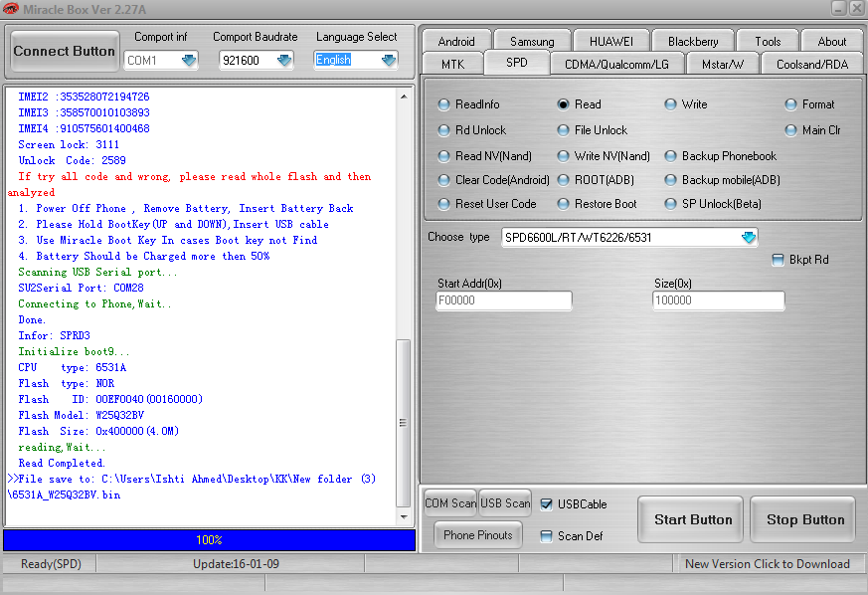Select the SPD tab

(516, 63)
